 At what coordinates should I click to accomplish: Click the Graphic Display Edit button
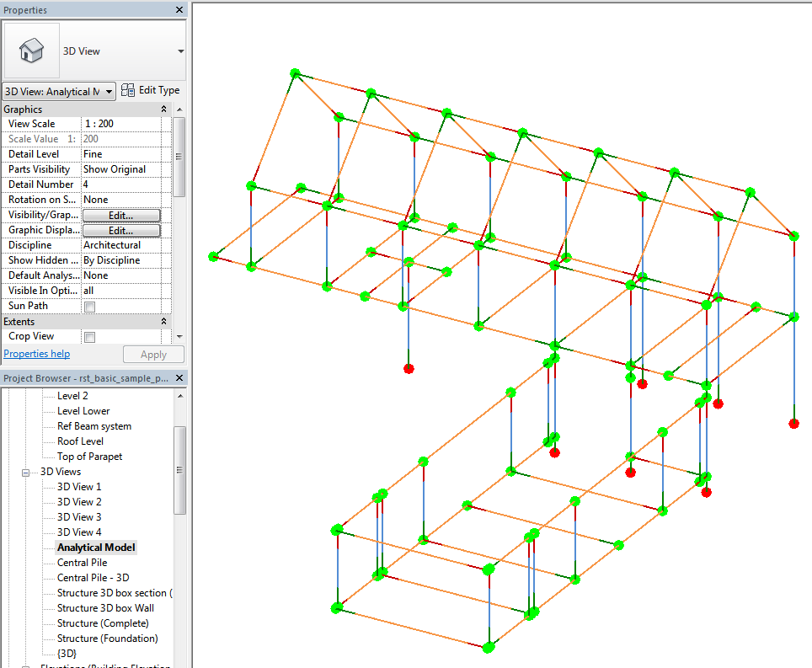coord(121,231)
